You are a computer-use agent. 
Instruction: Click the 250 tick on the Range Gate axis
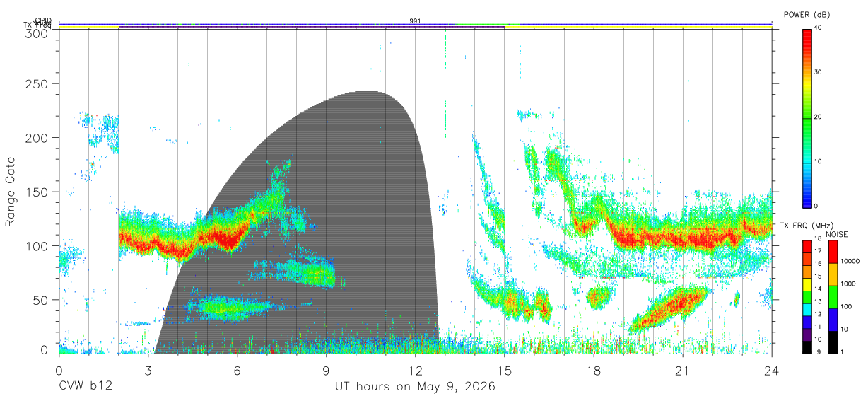(x=37, y=83)
